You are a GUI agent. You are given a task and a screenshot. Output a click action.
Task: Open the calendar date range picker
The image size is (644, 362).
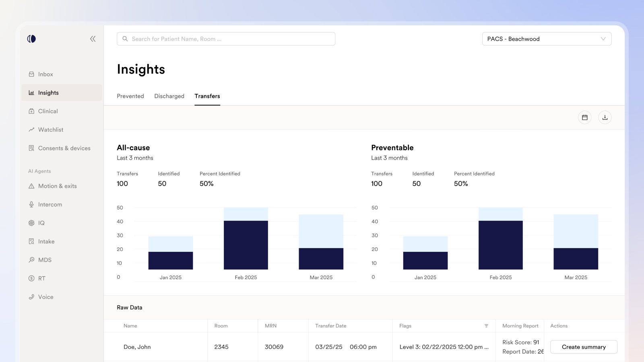(585, 117)
